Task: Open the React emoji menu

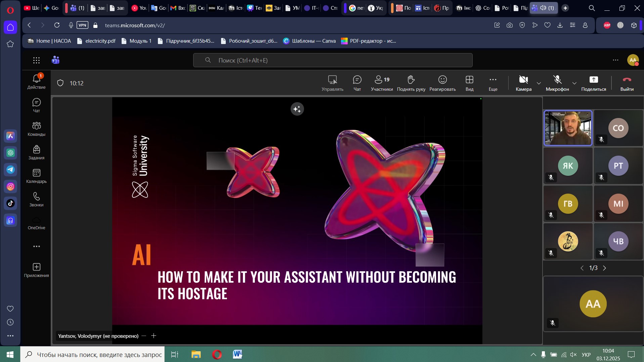Action: point(442,83)
